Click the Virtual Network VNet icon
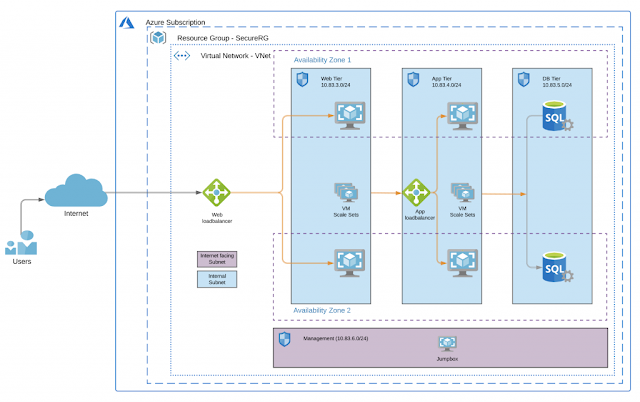 pos(182,56)
